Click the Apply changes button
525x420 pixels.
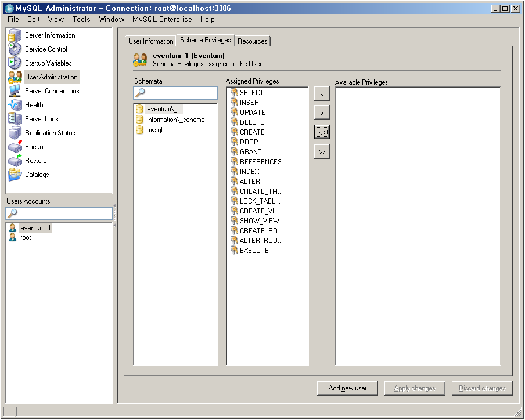(415, 388)
